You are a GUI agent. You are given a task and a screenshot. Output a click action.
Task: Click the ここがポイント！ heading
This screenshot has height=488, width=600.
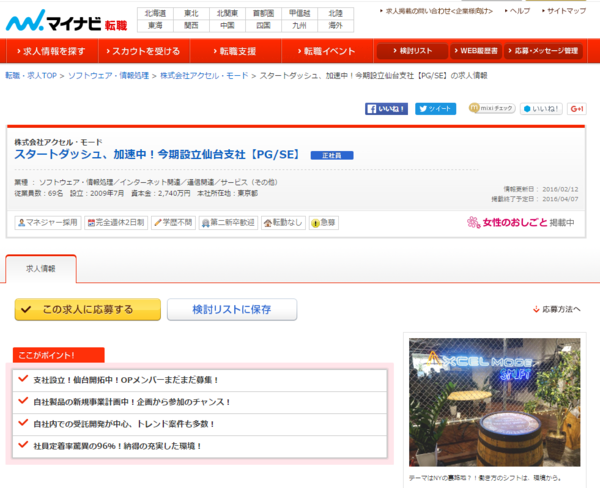coord(59,355)
